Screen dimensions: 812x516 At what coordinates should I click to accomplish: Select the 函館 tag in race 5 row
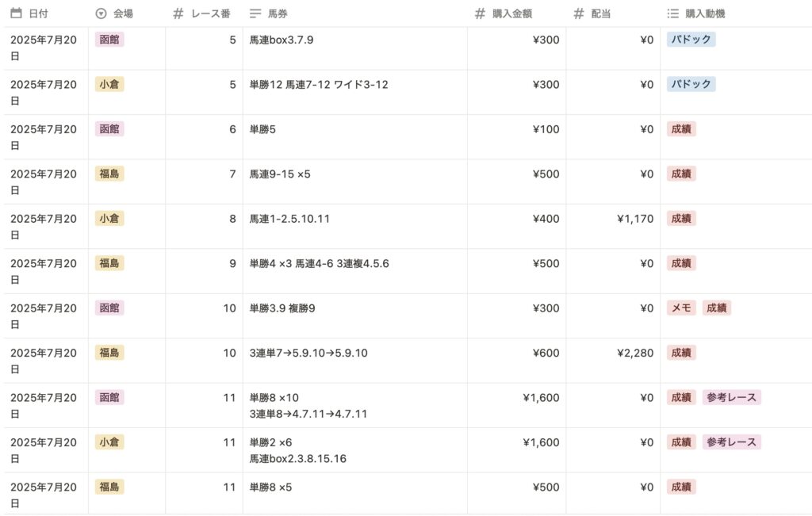coord(109,40)
